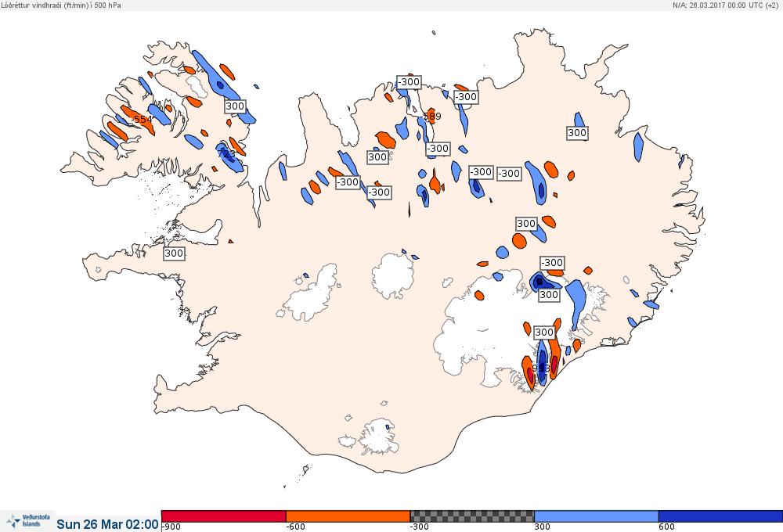Click the 'N/A: 26.03.2017 00:00 UTC (+2)' timestamp

click(x=724, y=5)
